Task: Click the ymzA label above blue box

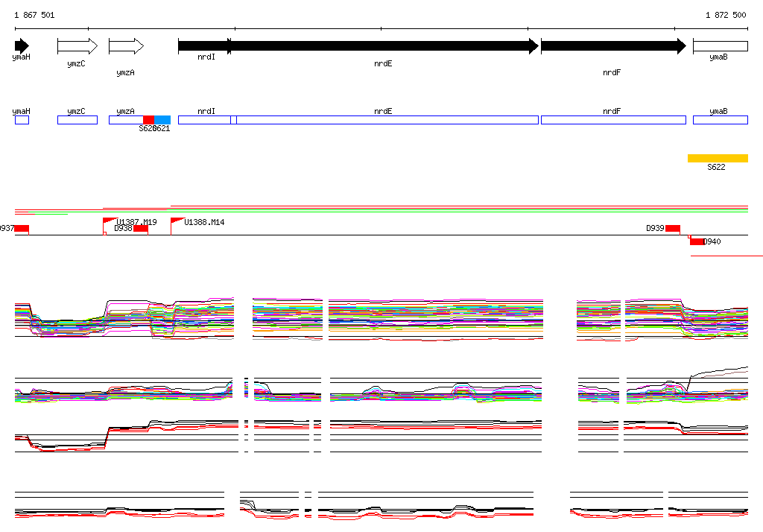Action: pos(125,112)
